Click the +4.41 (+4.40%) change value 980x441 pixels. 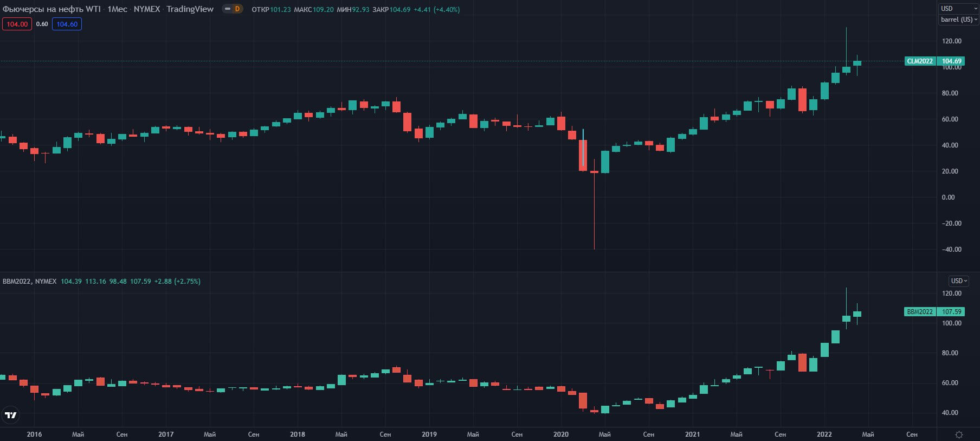click(x=437, y=9)
